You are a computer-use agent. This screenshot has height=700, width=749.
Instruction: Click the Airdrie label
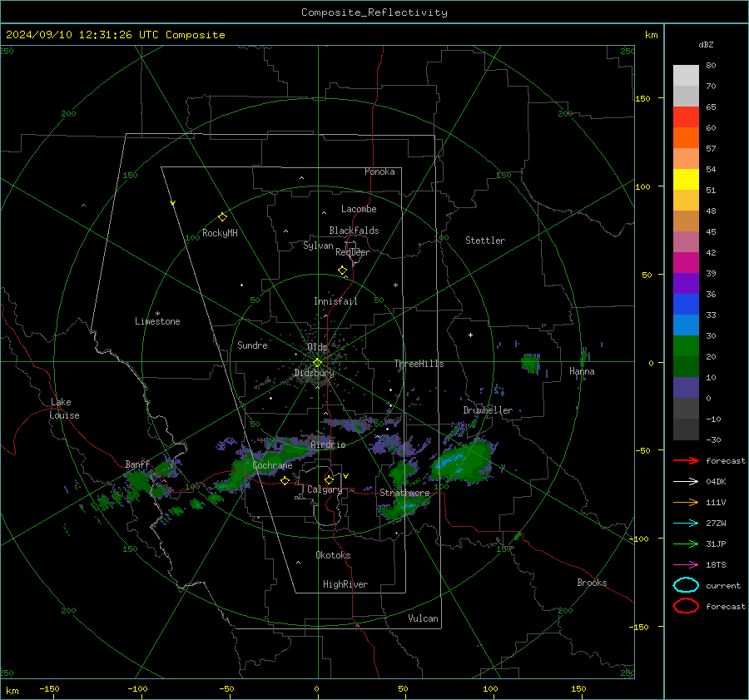(328, 444)
